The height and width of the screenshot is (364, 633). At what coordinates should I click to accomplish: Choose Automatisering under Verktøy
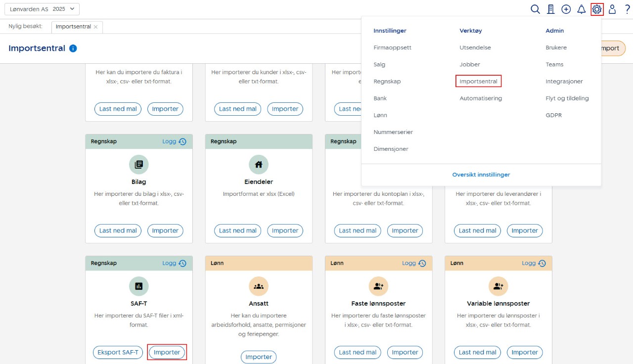[x=480, y=98]
